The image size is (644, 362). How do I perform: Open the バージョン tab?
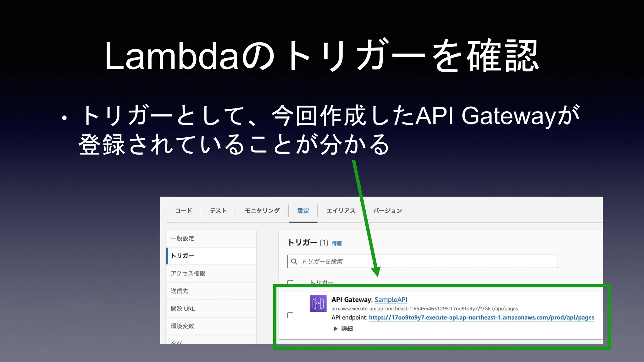pyautogui.click(x=387, y=211)
